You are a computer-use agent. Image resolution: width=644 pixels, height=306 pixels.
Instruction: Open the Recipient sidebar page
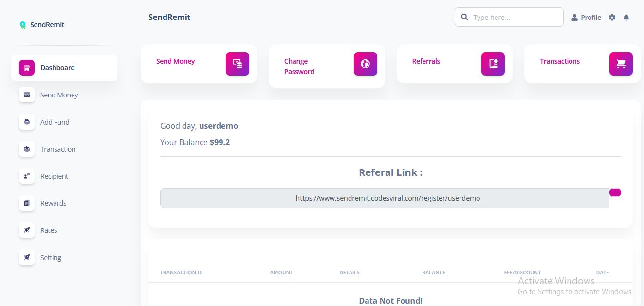64,176
